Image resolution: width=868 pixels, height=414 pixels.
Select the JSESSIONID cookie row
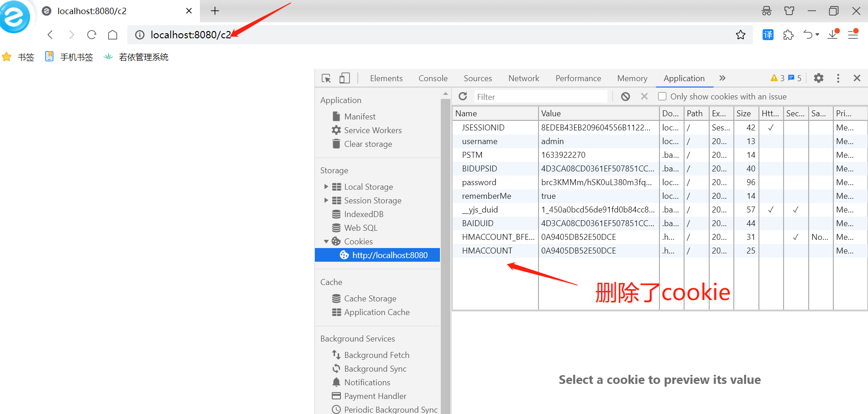click(x=660, y=128)
